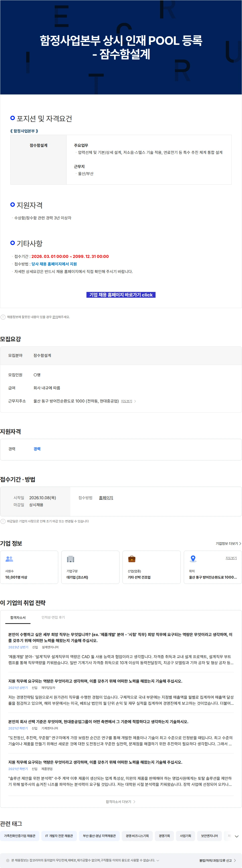Switch to the 합격자소서 tab
Image resolution: width=242 pixels, height=868 pixels.
click(x=18, y=618)
